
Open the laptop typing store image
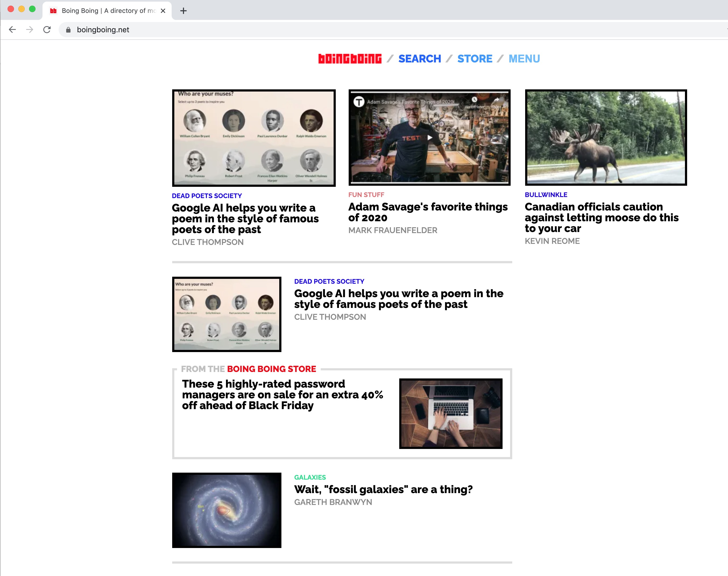tap(451, 413)
